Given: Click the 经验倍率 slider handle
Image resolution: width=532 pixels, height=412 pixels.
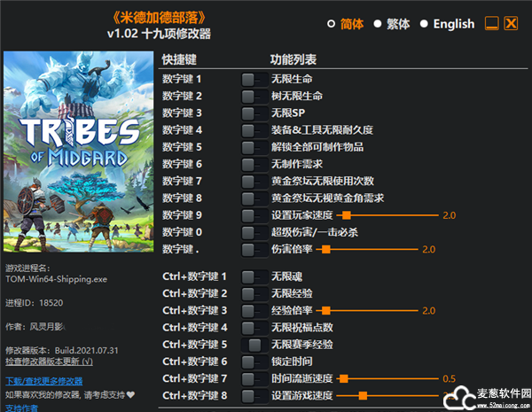Looking at the screenshot, I should coord(326,311).
